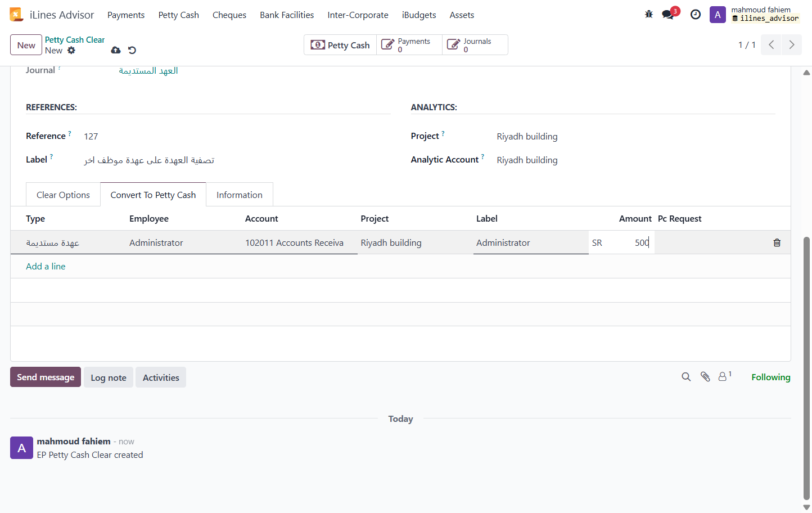
Task: Search messages with the magnifier icon
Action: (686, 377)
